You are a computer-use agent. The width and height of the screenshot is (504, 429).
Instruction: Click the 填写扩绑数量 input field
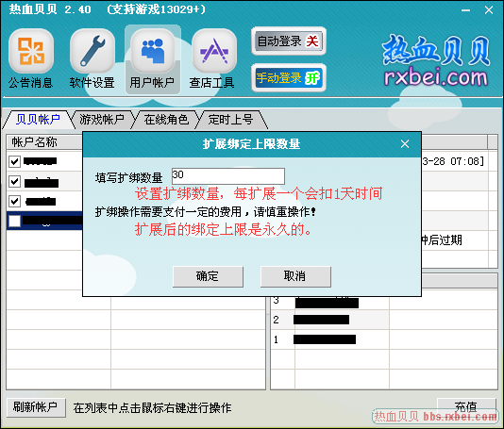tap(228, 176)
